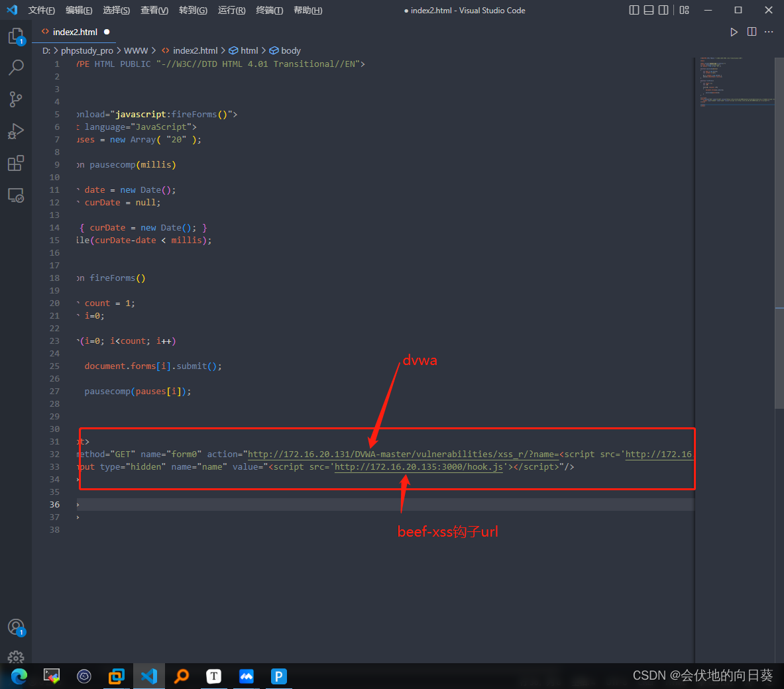Toggle the secondary side bar layout
Viewport: 784px width, 689px height.
[663, 10]
